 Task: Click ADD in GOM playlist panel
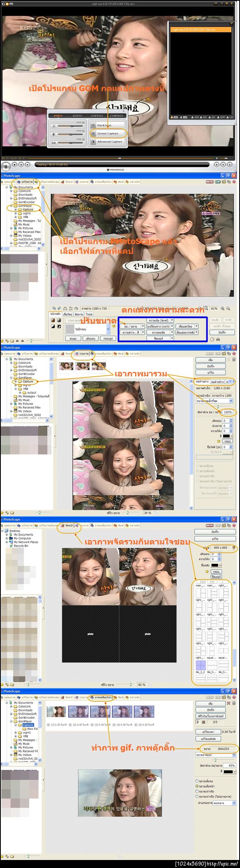click(196, 117)
